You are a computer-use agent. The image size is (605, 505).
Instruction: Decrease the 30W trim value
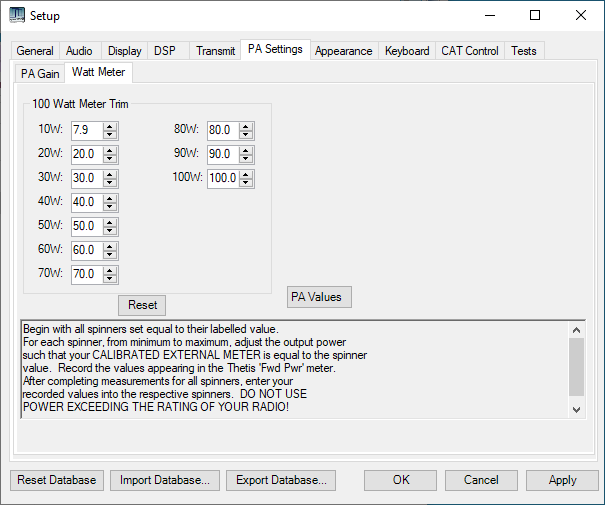(x=110, y=182)
